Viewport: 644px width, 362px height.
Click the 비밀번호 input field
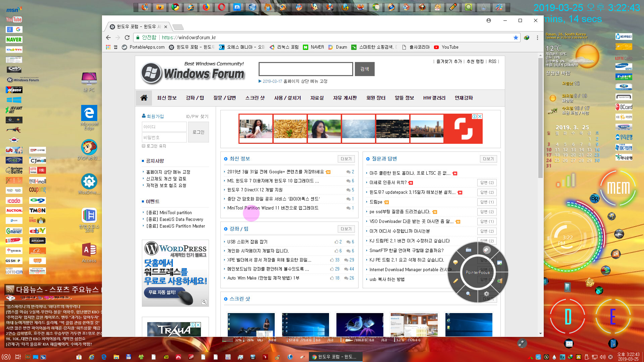164,137
